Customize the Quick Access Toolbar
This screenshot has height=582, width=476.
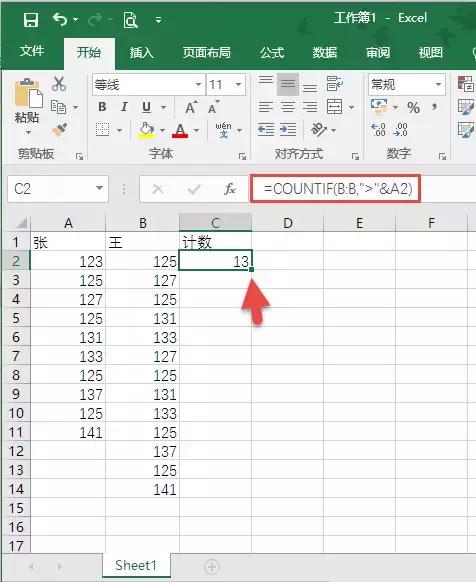(x=159, y=20)
